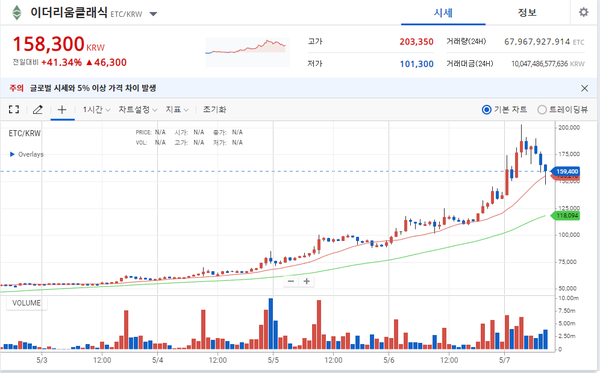
Task: Click the blue 159,400 price label tag
Action: pyautogui.click(x=566, y=171)
